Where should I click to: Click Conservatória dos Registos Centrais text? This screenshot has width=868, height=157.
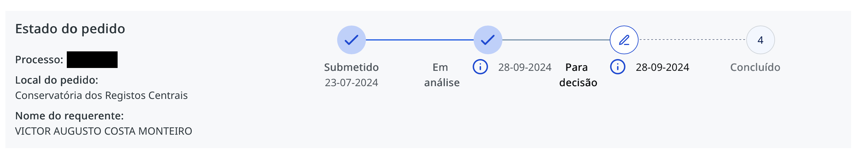tap(101, 95)
